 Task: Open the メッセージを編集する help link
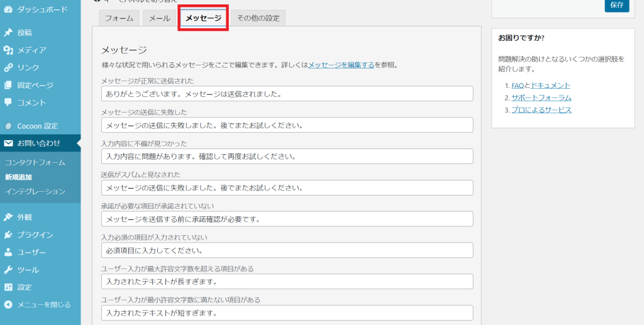tap(341, 65)
